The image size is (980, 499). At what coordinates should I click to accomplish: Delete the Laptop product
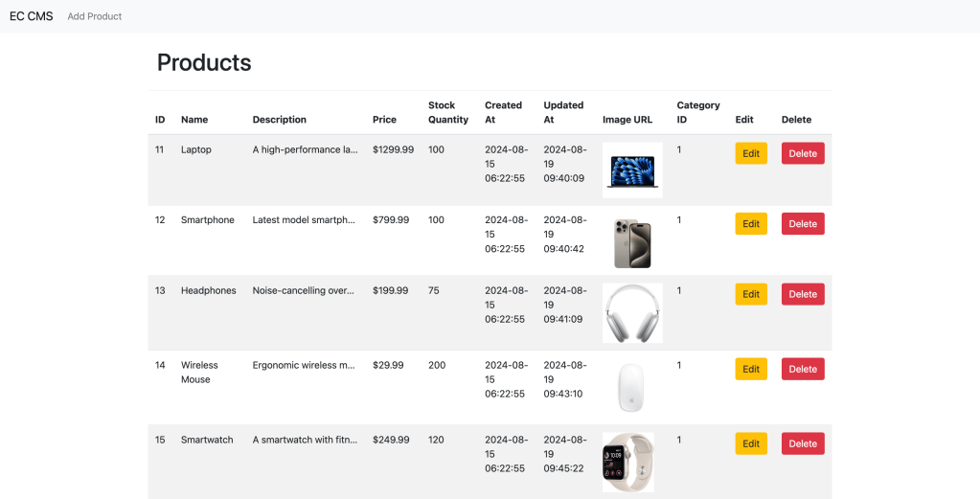click(x=803, y=153)
